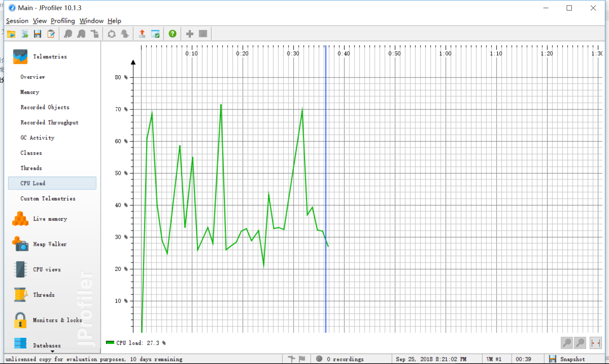Open the View menu
609x364 pixels.
click(40, 21)
